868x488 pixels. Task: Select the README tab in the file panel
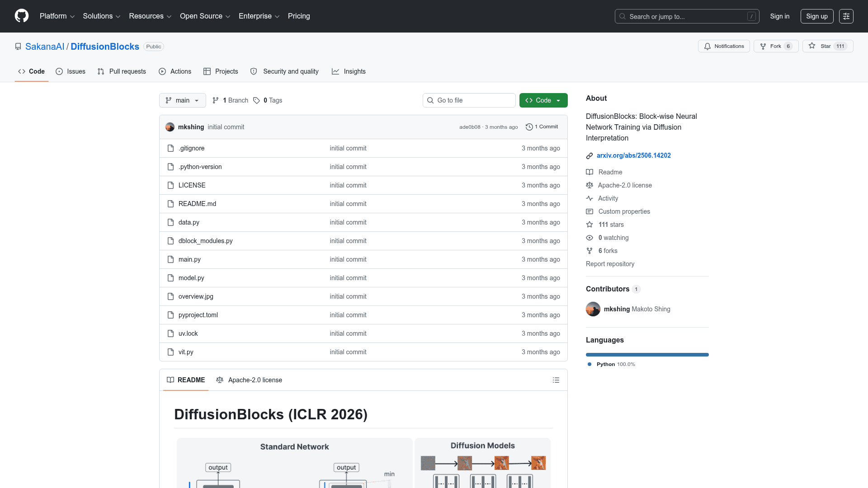point(186,380)
